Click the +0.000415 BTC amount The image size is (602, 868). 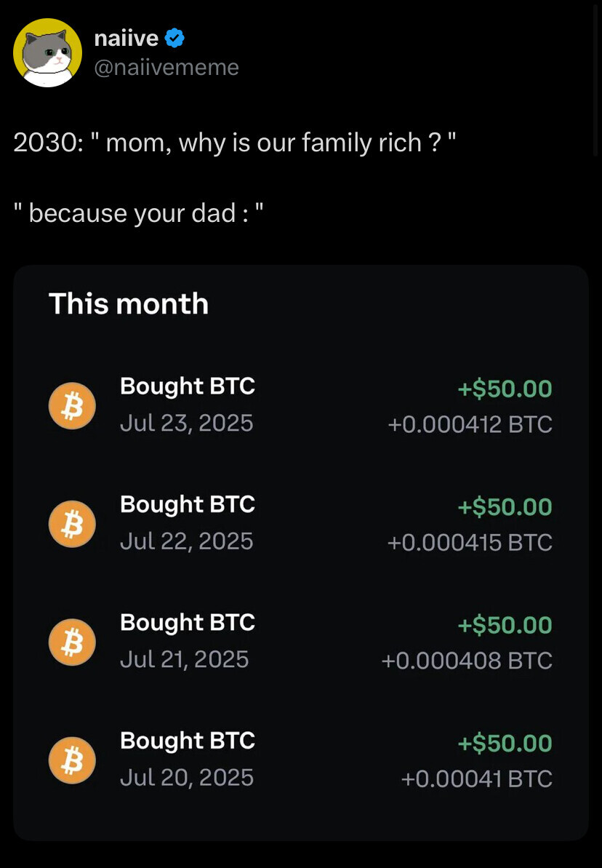click(470, 543)
